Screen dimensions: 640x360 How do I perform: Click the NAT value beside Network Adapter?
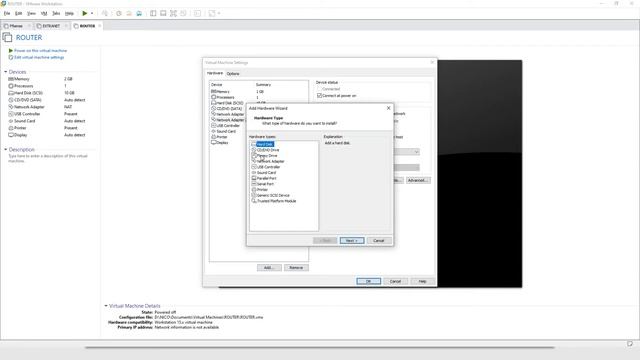tap(68, 107)
